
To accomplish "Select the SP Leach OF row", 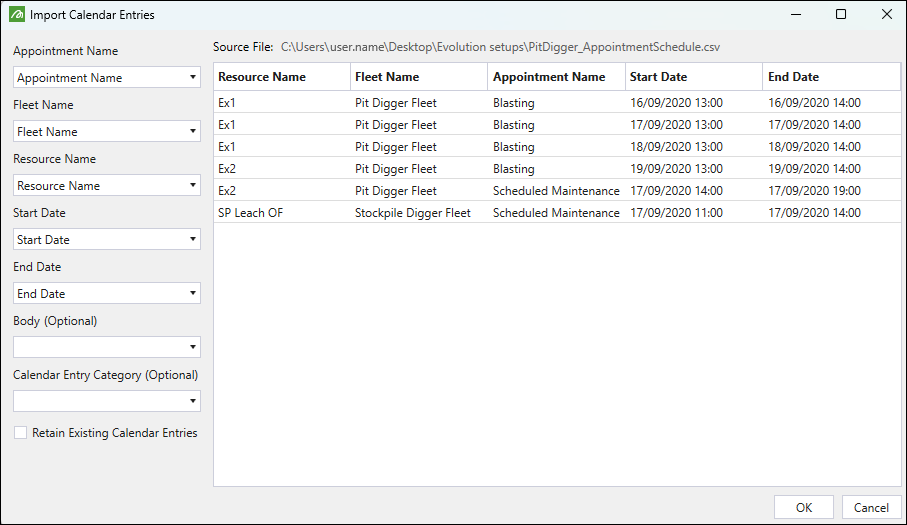I will (557, 213).
